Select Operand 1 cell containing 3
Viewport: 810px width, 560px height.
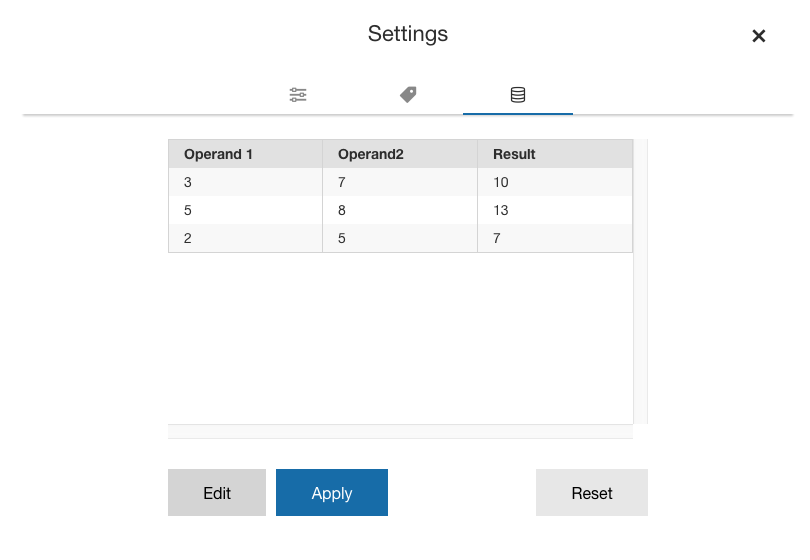tap(245, 182)
